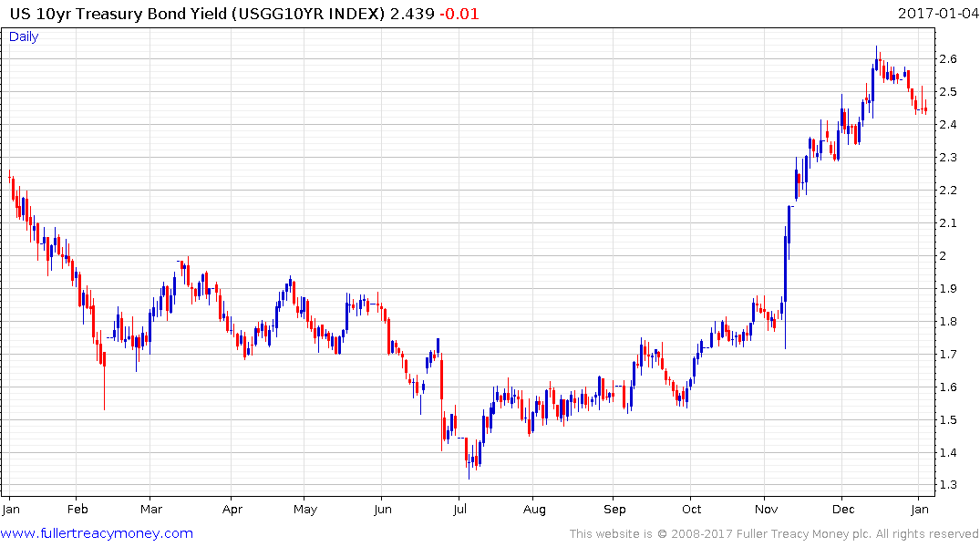Click the May x-axis label
The width and height of the screenshot is (980, 547).
coord(305,510)
